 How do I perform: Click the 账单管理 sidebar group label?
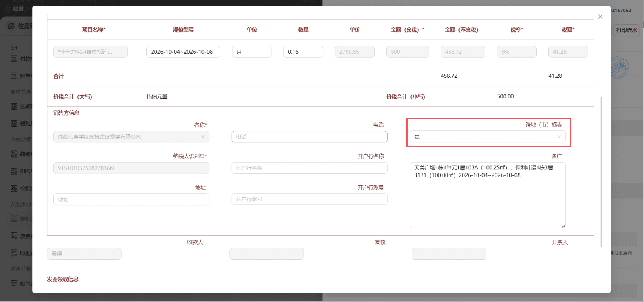[21, 91]
